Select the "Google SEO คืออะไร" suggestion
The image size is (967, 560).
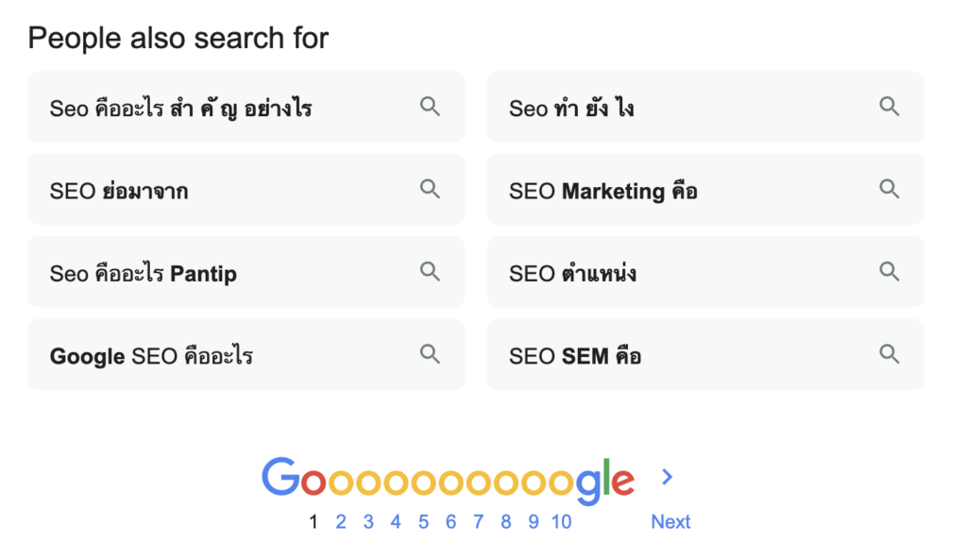click(x=151, y=356)
